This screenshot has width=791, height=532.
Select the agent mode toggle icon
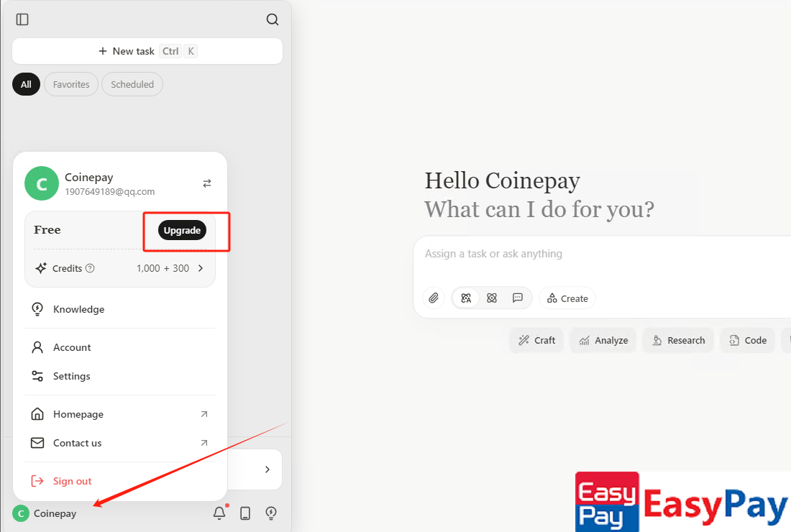466,298
